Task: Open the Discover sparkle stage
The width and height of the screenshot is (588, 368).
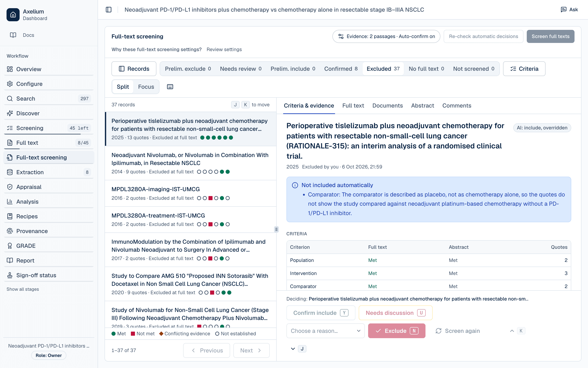Action: [49, 113]
